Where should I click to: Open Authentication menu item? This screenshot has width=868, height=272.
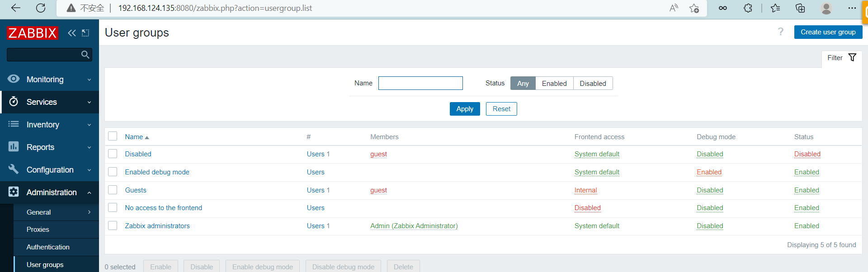(48, 247)
